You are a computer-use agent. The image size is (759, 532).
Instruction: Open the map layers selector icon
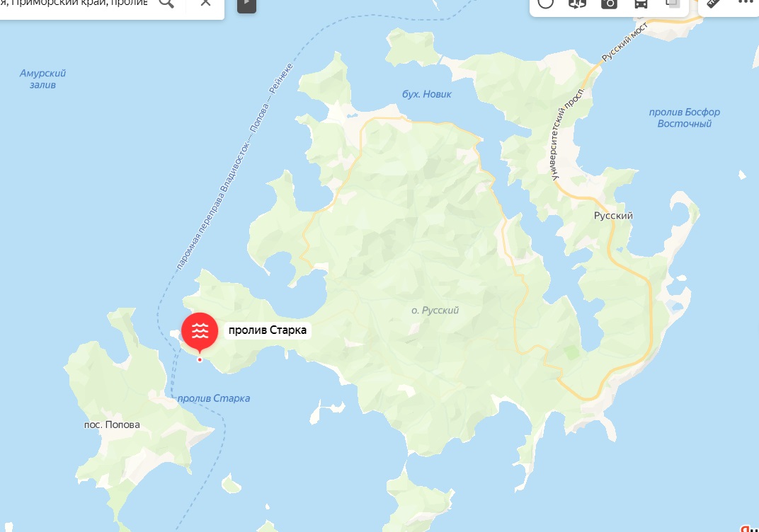pyautogui.click(x=673, y=4)
